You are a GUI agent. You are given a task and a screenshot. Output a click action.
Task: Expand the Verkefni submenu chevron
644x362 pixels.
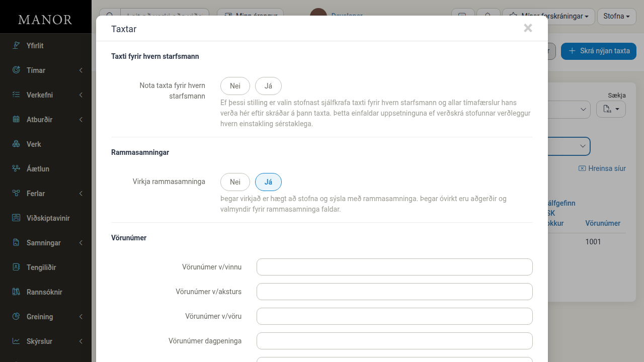[81, 95]
